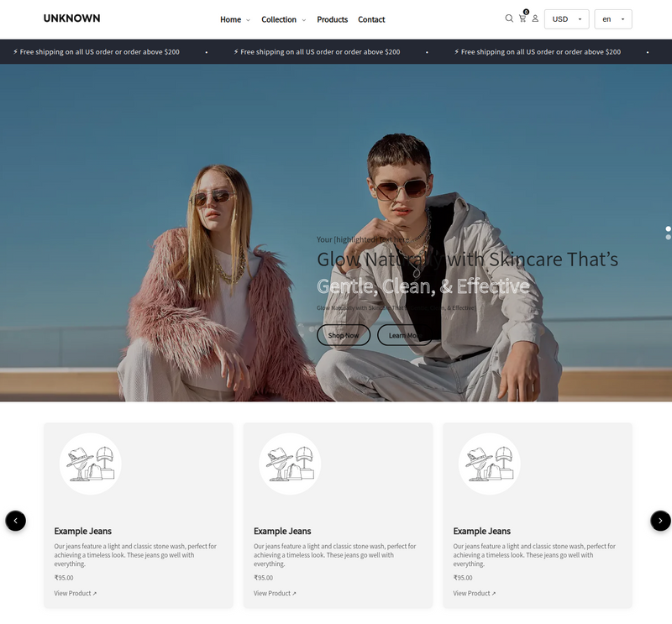This screenshot has height=624, width=672.
Task: Go to the Products page
Action: pos(332,19)
